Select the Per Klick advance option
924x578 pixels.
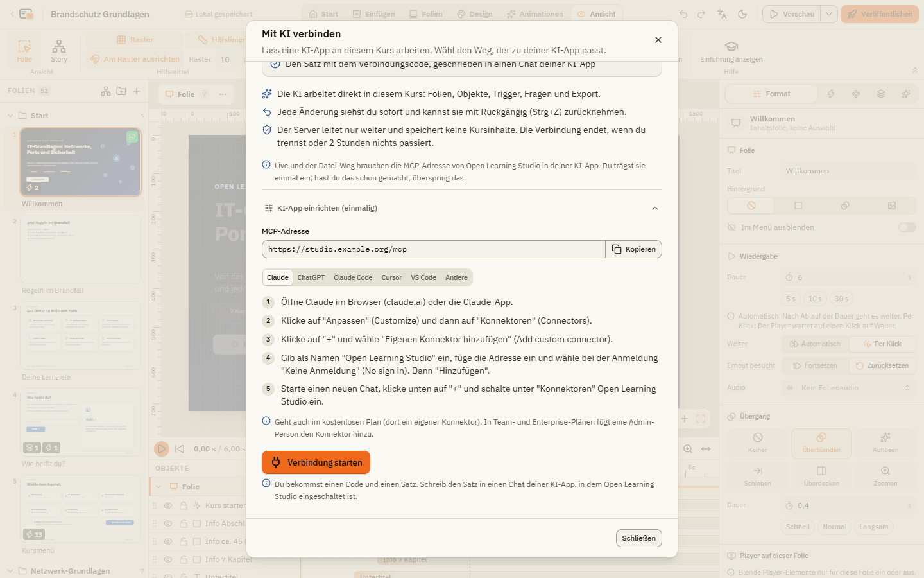pyautogui.click(x=882, y=344)
